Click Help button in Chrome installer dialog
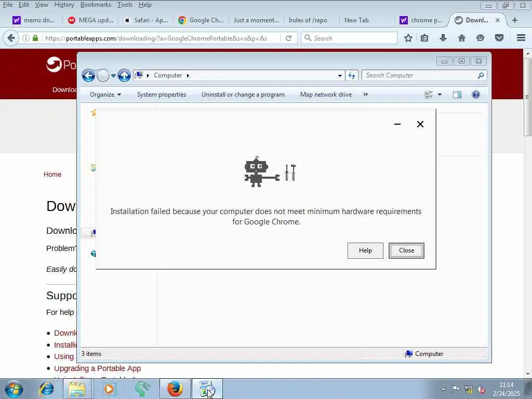The image size is (532, 399). [365, 250]
